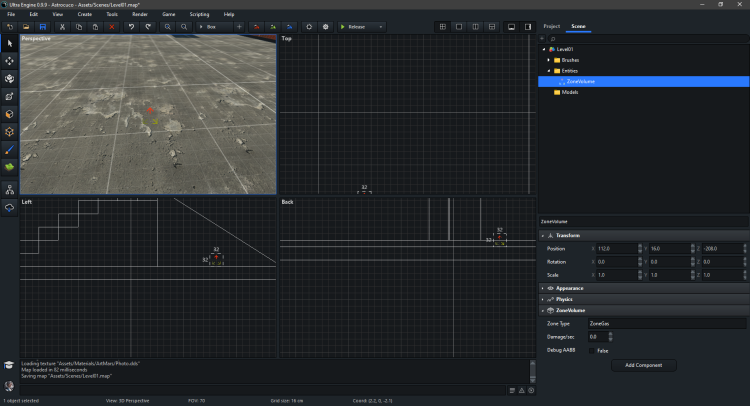The width and height of the screenshot is (750, 406).
Task: Click the Save file toolbar icon
Action: click(43, 26)
